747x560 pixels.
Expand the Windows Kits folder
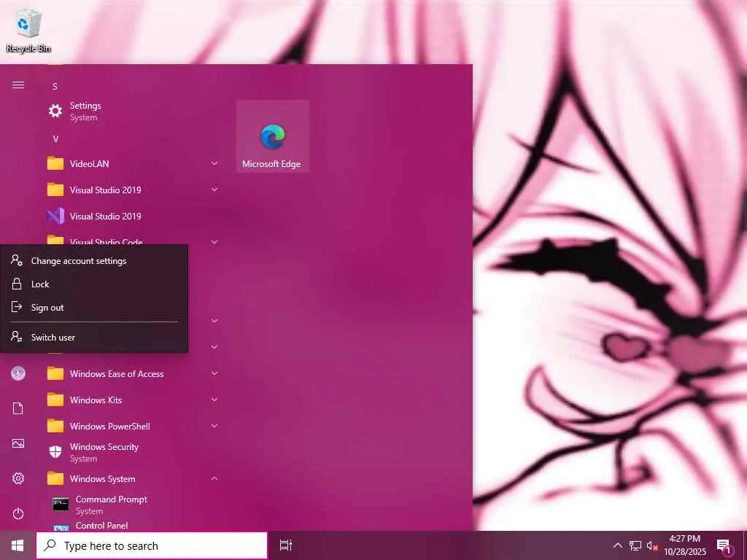133,400
